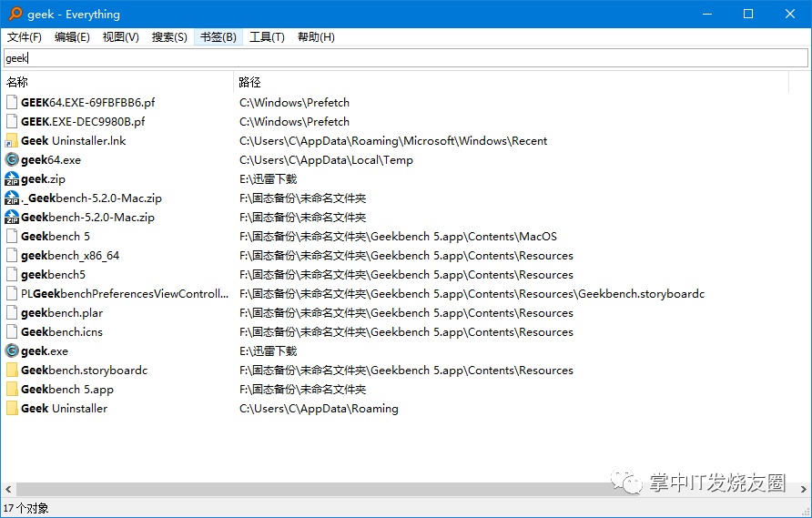Click the file icon of GEEK.EXE-DEC9980B.pf
The image size is (812, 518).
click(12, 122)
